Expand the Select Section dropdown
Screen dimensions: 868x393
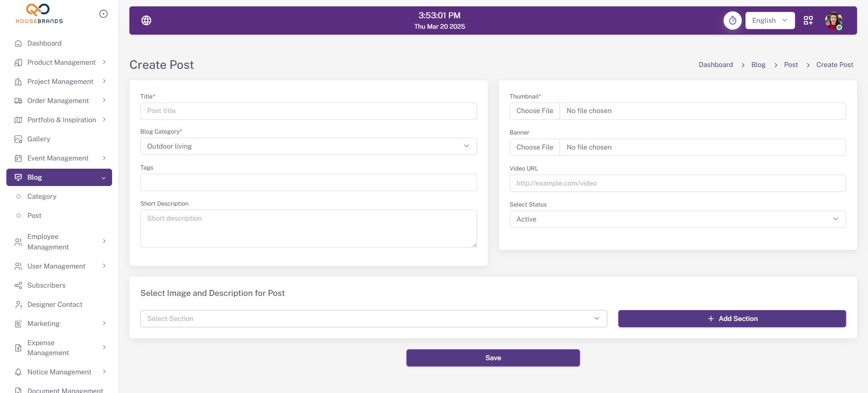point(373,319)
